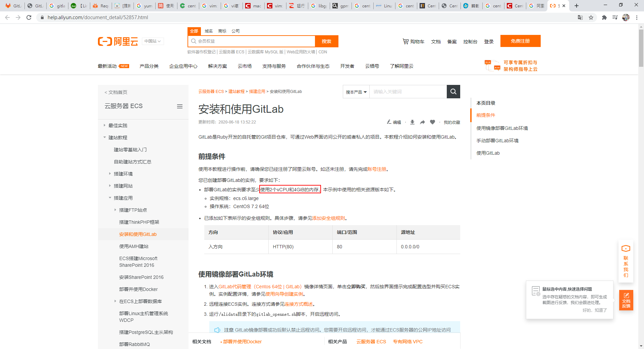Viewport: 644px width, 349px height.
Task: Jump to 使用GitLab in page contents
Action: tap(488, 153)
